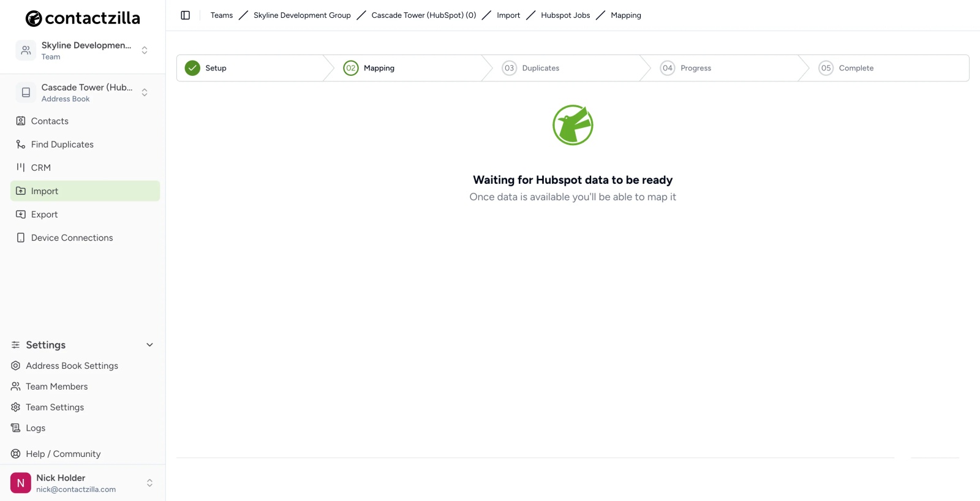Collapse the Settings section chevron
Viewport: 980px width, 501px height.
pyautogui.click(x=149, y=345)
